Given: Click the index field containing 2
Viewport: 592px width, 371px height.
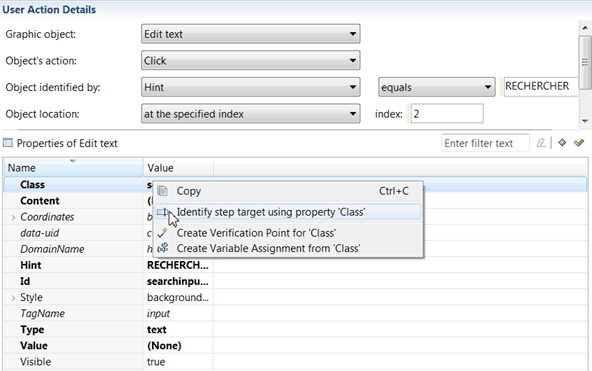Looking at the screenshot, I should [447, 114].
